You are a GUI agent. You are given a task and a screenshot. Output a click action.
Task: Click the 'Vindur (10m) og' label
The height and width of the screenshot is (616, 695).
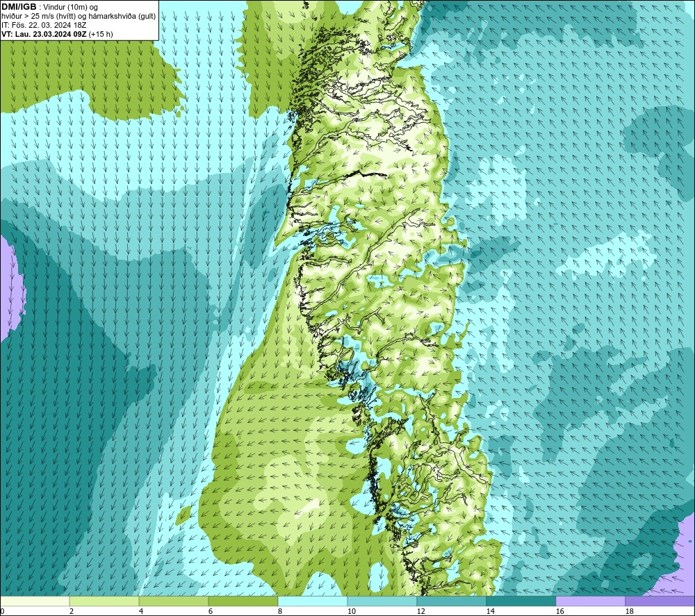[x=70, y=8]
